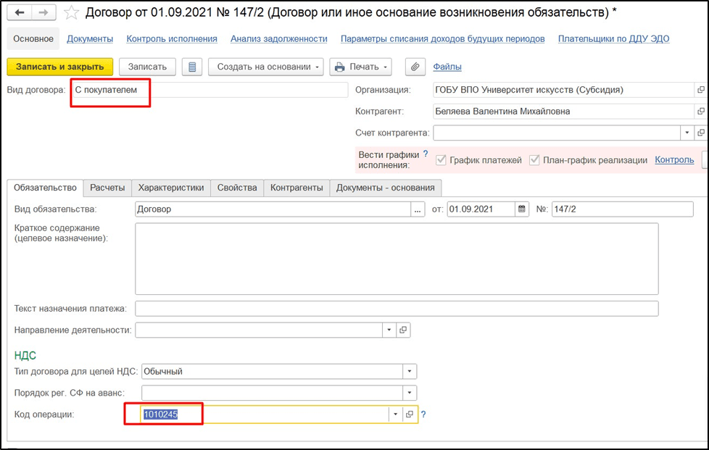Expand the Счет контрагента dropdown
This screenshot has width=709, height=450.
(686, 133)
